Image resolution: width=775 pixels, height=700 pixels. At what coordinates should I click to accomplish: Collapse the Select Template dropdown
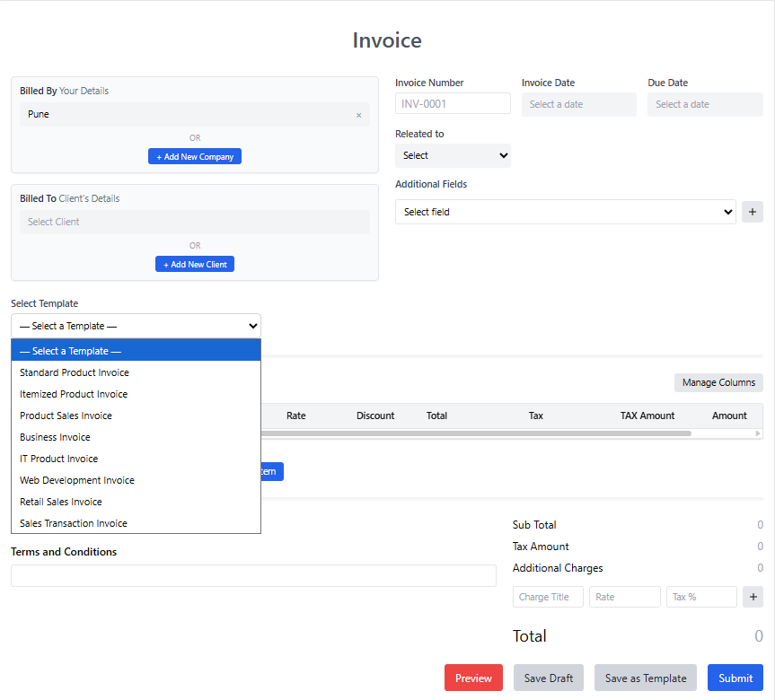click(136, 326)
